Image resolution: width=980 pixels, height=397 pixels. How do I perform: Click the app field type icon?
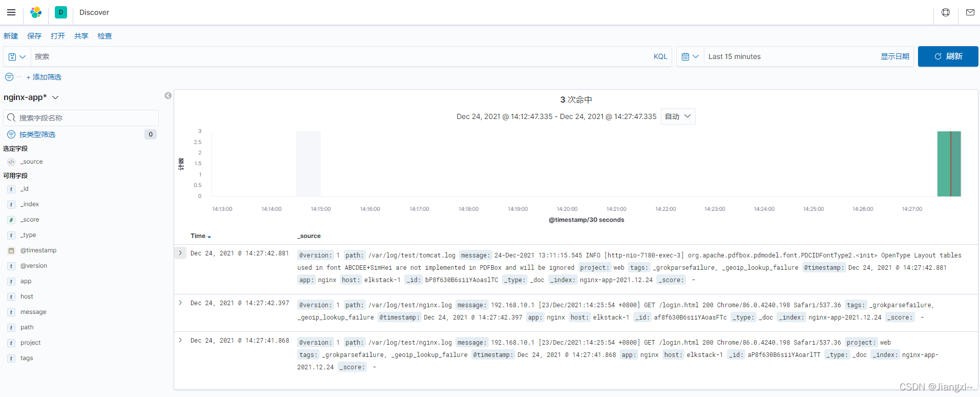pyautogui.click(x=11, y=282)
